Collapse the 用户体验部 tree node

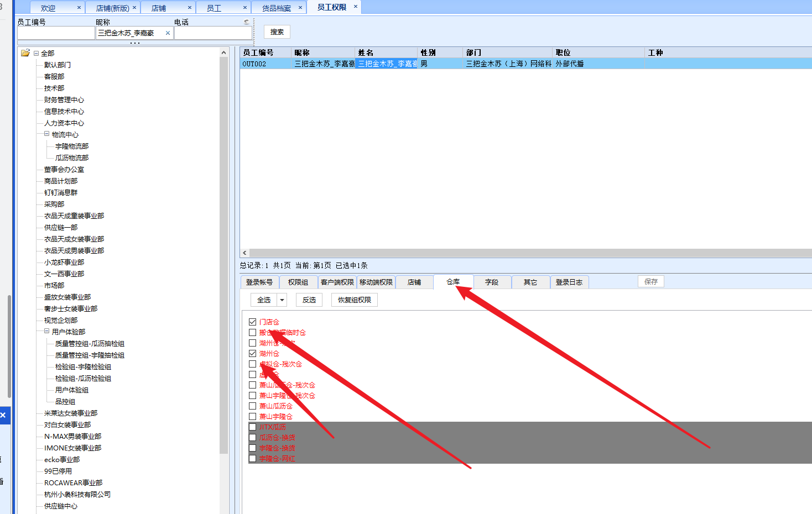coord(47,331)
